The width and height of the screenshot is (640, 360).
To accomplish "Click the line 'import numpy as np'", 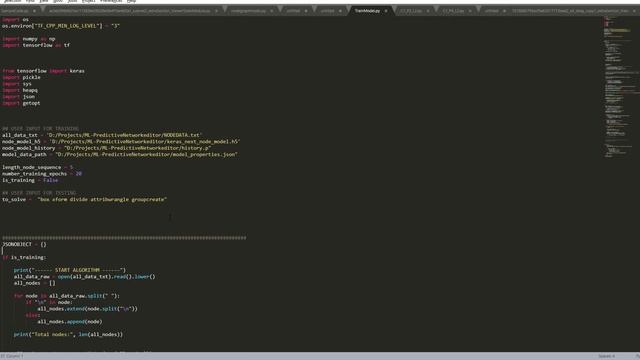I will tap(29, 39).
